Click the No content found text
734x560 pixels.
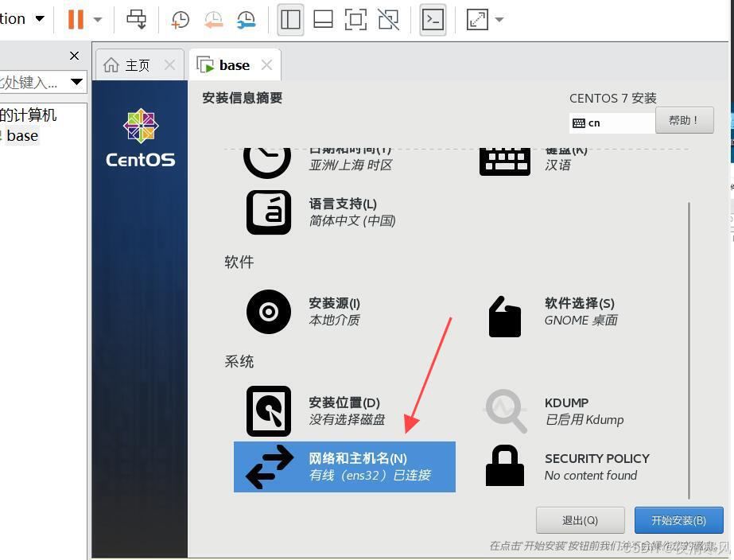pos(591,476)
